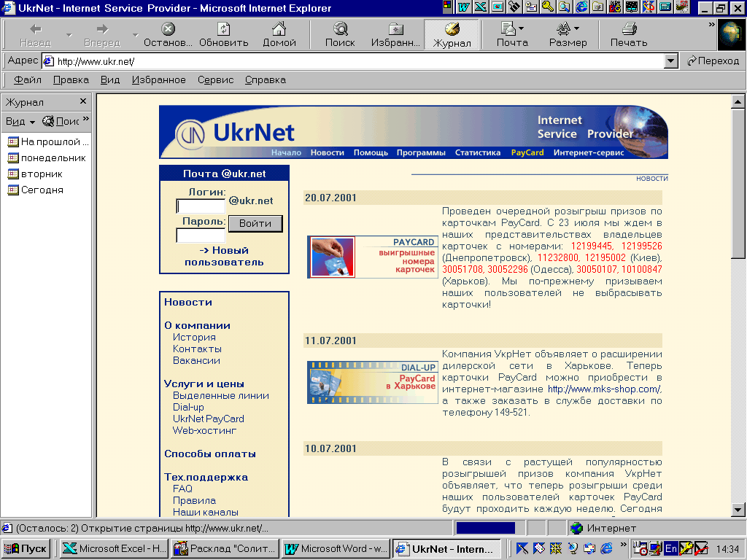Refresh the page with Обновить
Viewport: 747px width, 560px height.
(x=223, y=35)
